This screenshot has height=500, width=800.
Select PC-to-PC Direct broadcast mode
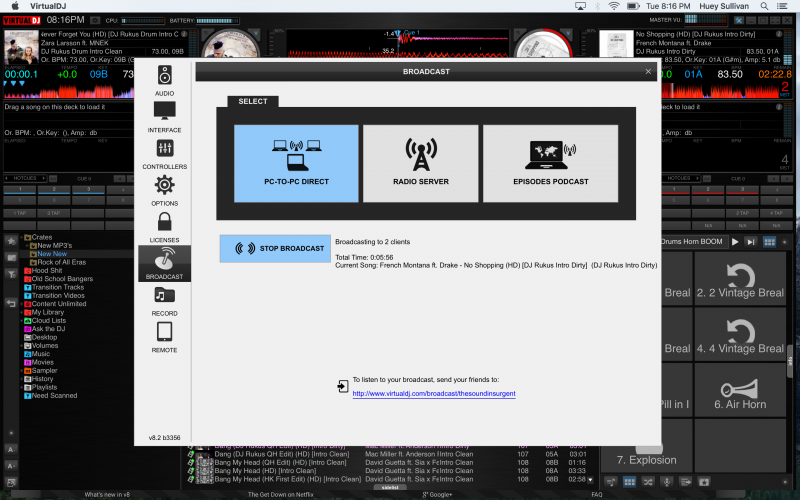tap(296, 163)
